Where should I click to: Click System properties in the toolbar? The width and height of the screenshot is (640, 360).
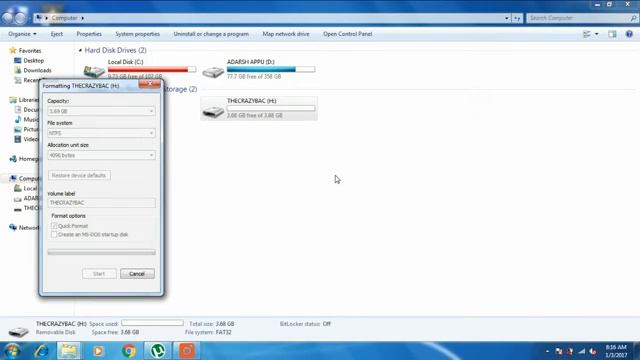coord(138,34)
